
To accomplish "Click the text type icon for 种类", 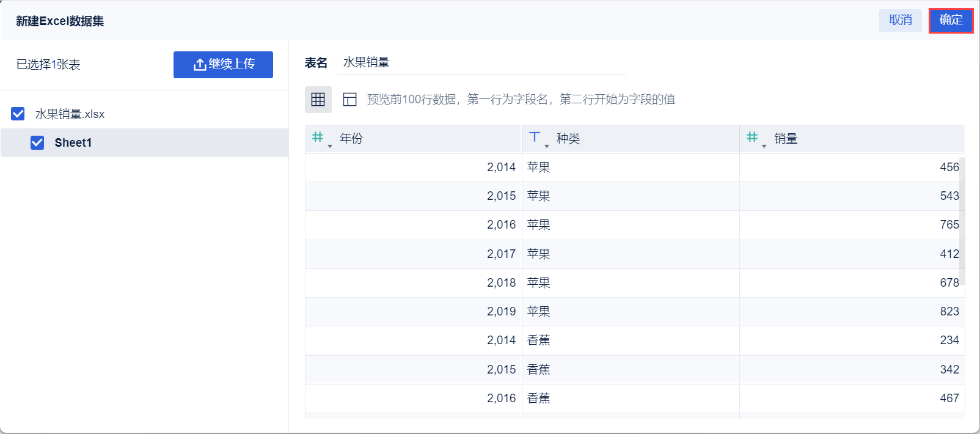I will pyautogui.click(x=535, y=138).
